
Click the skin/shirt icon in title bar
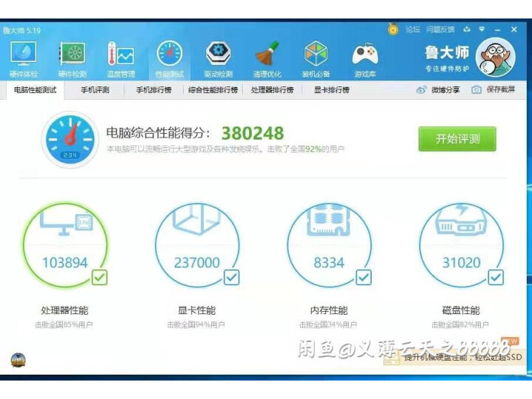click(x=467, y=29)
